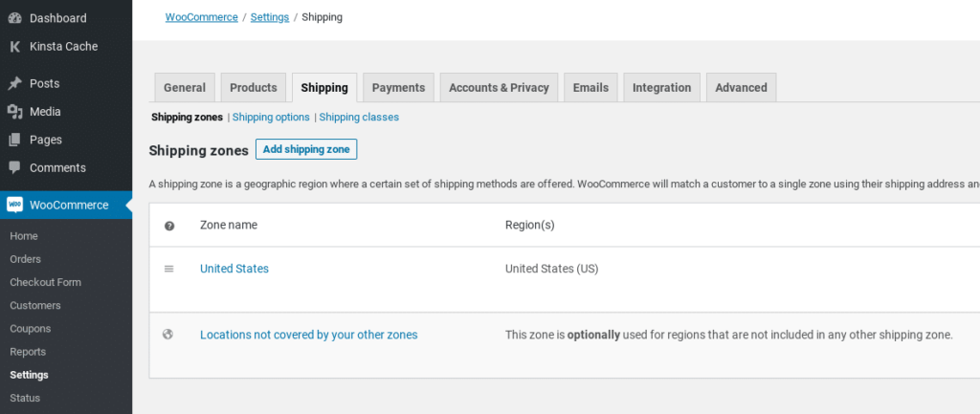Screen dimensions: 980x414
Task: Click the Media icon in sidebar
Action: click(x=15, y=112)
